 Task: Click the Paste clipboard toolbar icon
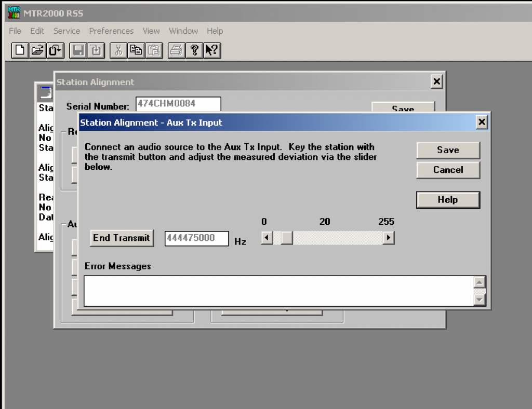pyautogui.click(x=154, y=51)
